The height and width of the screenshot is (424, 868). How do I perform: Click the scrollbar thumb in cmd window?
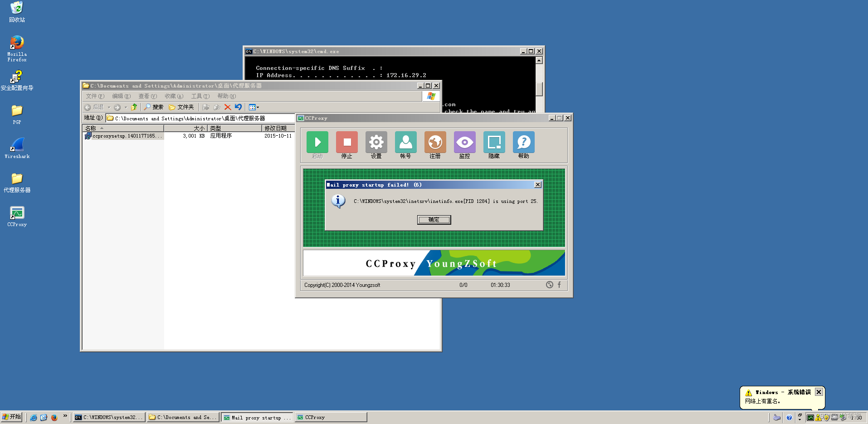(539, 89)
